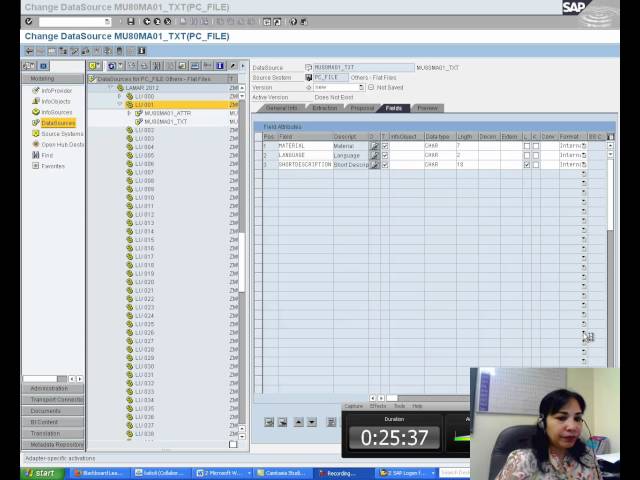
Task: Click the Exit icon in the standard toolbar
Action: (157, 21)
